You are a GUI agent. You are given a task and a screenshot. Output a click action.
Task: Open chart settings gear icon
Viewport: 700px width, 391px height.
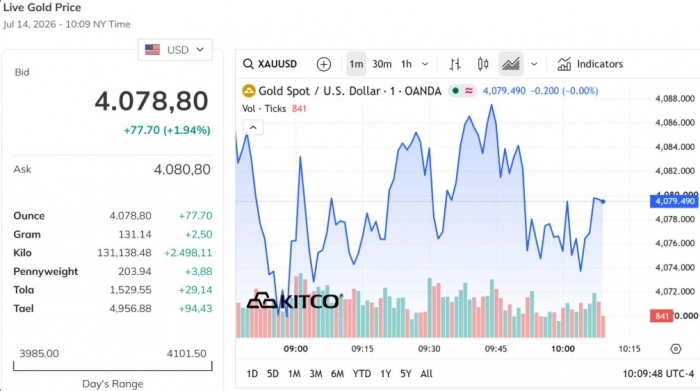coord(676,349)
